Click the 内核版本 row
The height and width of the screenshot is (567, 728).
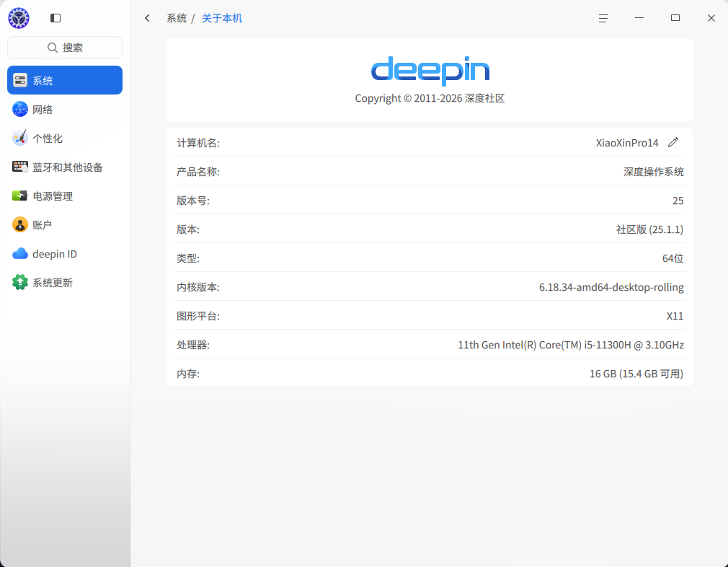coord(430,287)
